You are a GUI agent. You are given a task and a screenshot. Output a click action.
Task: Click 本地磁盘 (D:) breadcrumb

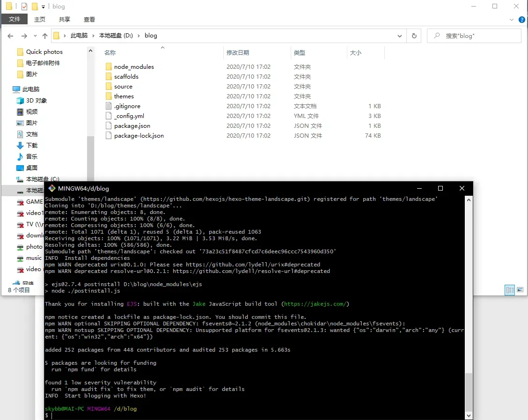click(116, 36)
